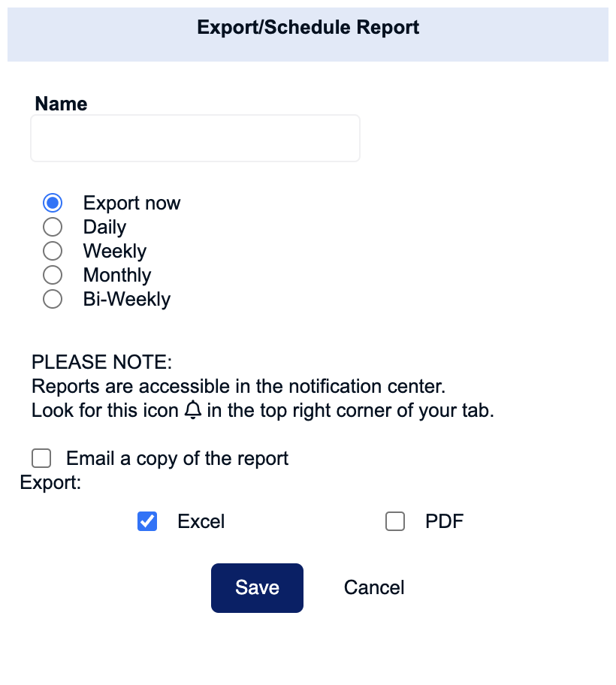The height and width of the screenshot is (685, 616).
Task: Choose the Daily schedule radio button
Action: click(x=53, y=227)
